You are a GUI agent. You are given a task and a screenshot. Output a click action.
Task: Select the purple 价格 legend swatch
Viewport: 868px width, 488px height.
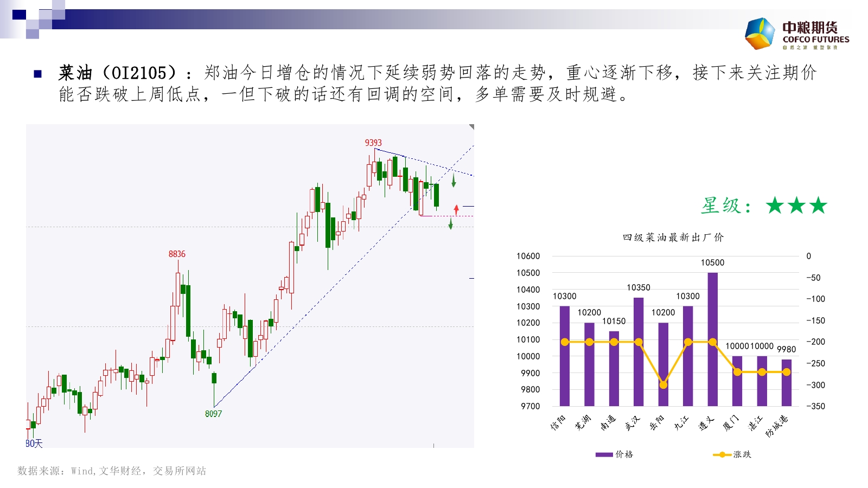(x=604, y=454)
